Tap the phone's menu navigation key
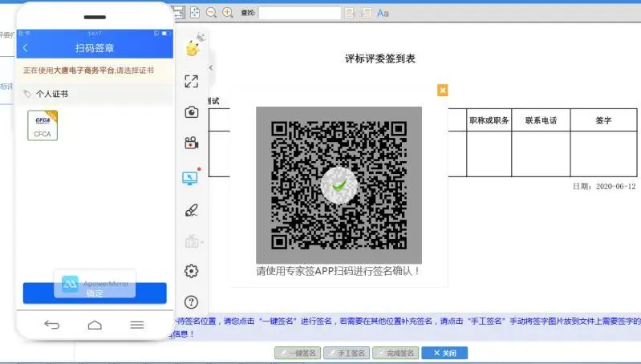 coord(137,325)
